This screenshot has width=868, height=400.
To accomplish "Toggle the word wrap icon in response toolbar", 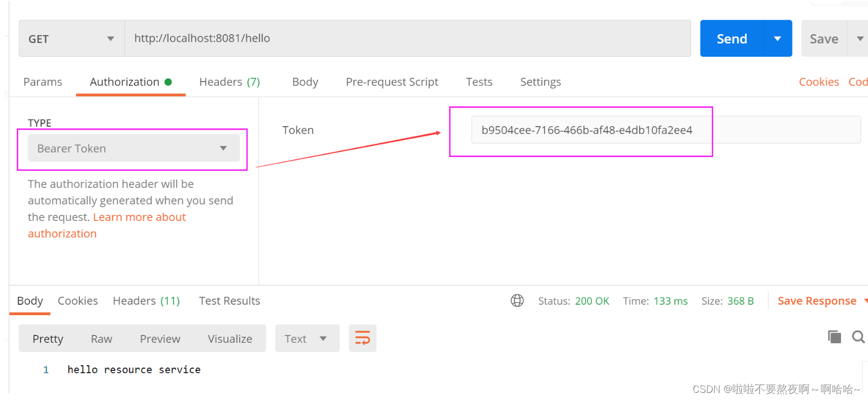I will tap(362, 338).
